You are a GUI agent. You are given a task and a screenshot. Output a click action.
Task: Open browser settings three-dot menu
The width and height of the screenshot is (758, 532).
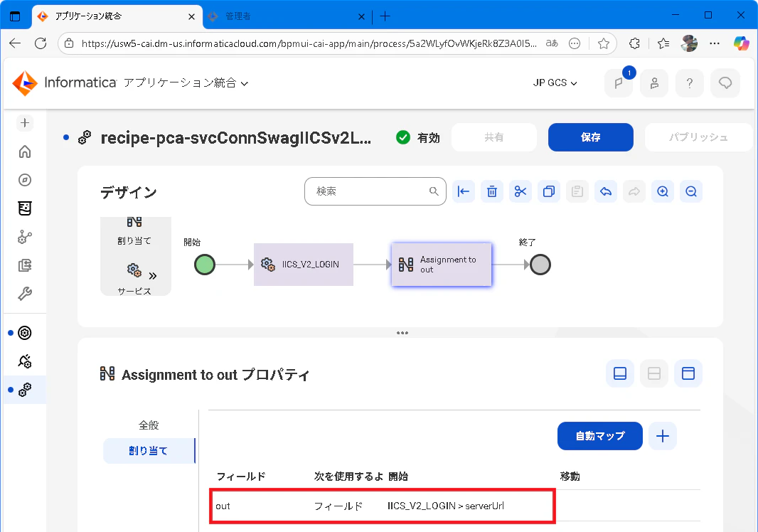pyautogui.click(x=715, y=43)
